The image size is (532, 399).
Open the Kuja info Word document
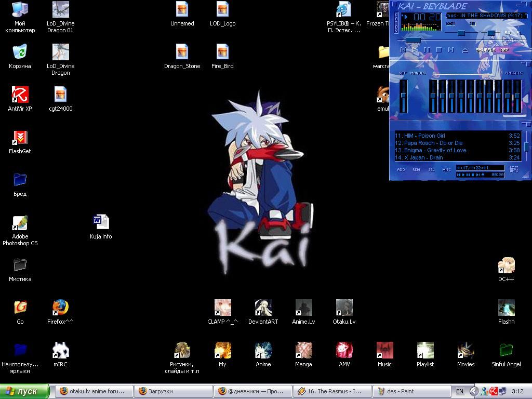pos(101,227)
